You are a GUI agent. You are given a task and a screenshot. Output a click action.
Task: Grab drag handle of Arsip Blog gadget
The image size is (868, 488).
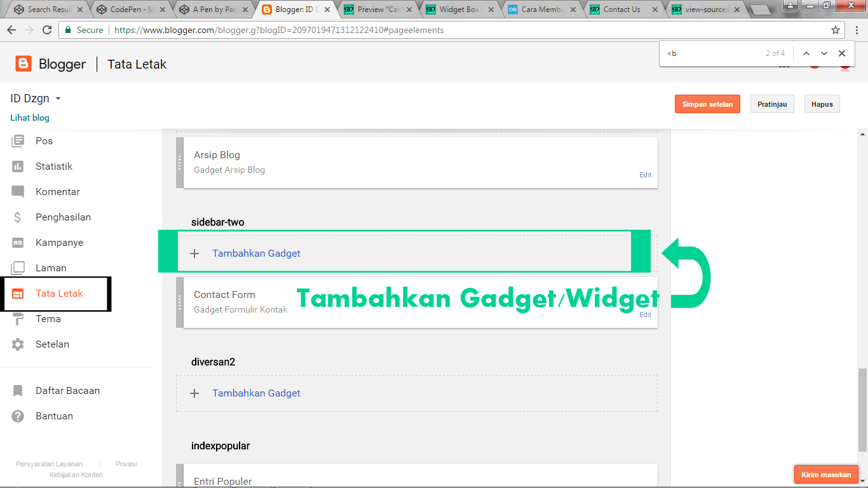[x=180, y=163]
